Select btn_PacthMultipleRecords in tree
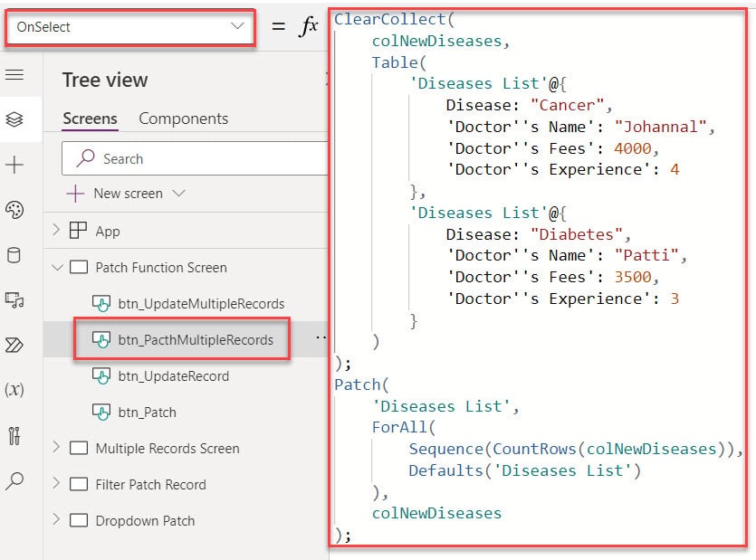 (196, 340)
